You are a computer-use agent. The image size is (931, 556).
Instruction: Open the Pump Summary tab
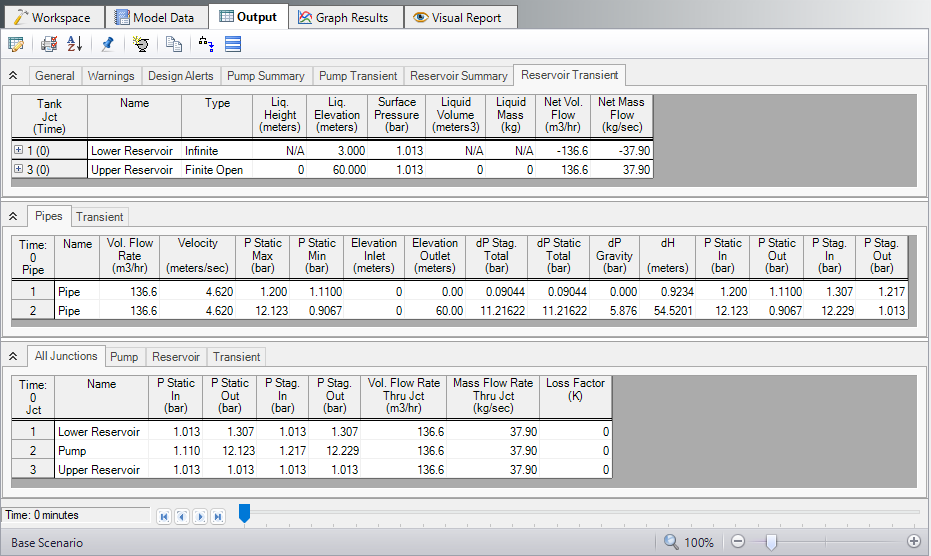coord(266,75)
